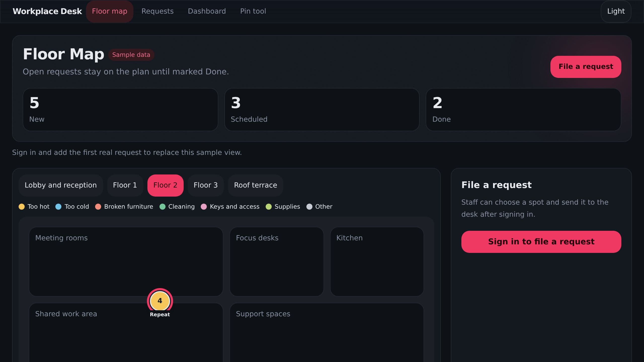The image size is (644, 362).
Task: Open the Repeat pin numbered 4
Action: pos(160,301)
